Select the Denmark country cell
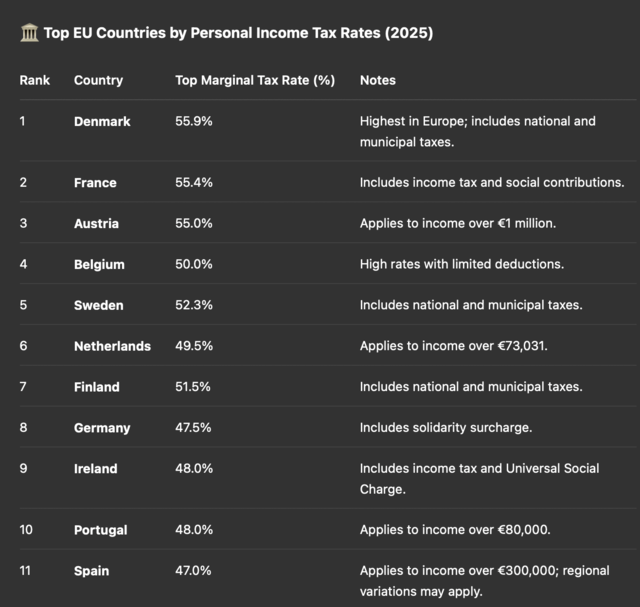The image size is (640, 607). 102,121
